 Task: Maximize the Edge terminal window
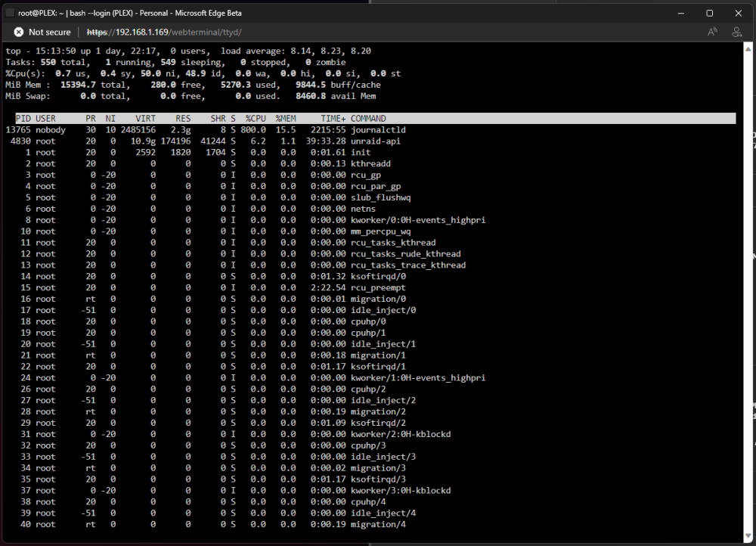tap(709, 13)
